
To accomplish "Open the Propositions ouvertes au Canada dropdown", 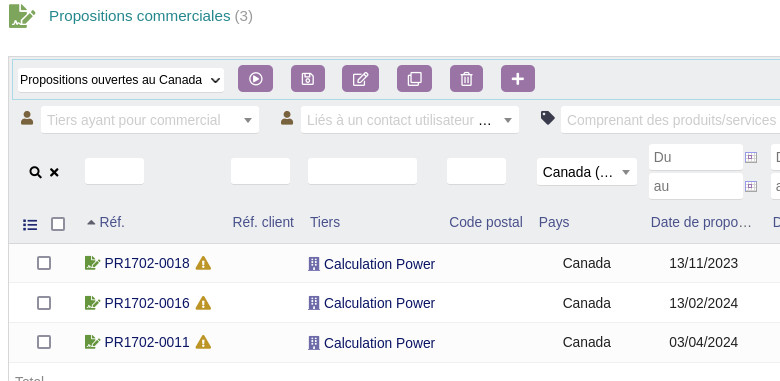I will [121, 80].
